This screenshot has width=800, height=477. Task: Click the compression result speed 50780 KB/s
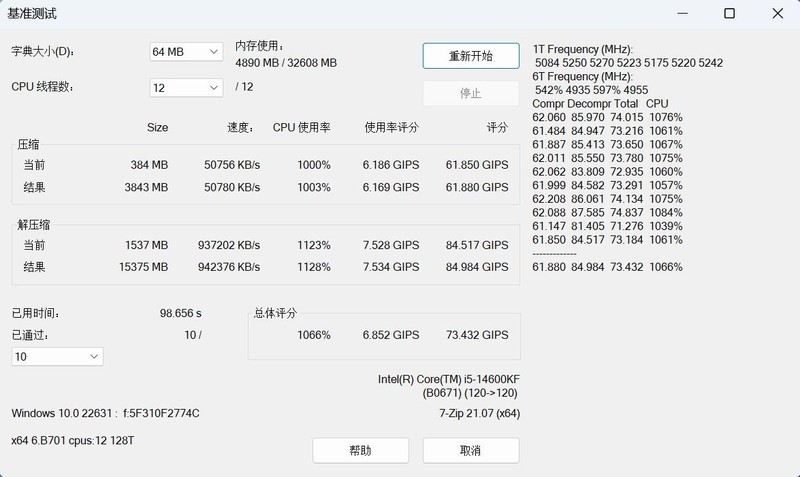(232, 187)
